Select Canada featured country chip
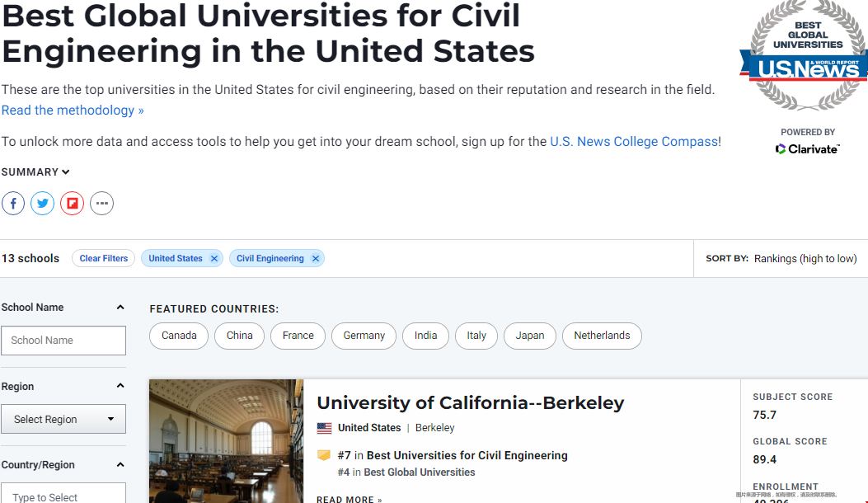The width and height of the screenshot is (868, 503). (x=179, y=336)
